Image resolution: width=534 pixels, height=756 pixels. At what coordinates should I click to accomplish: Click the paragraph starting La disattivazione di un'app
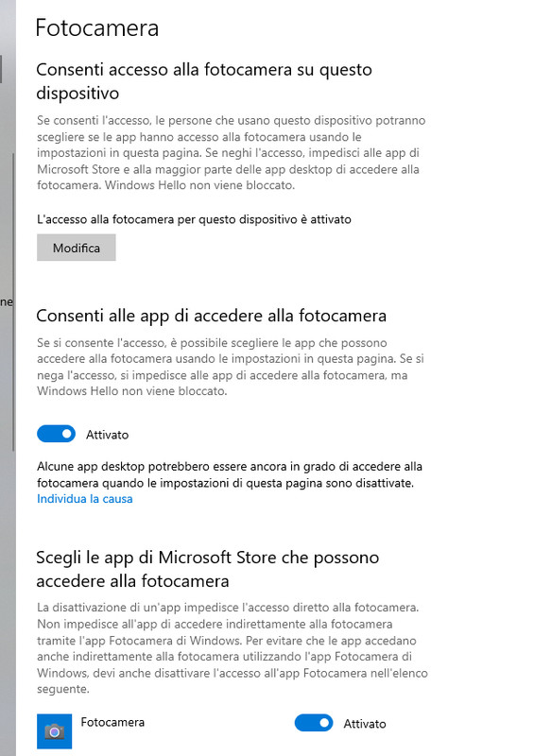(232, 648)
